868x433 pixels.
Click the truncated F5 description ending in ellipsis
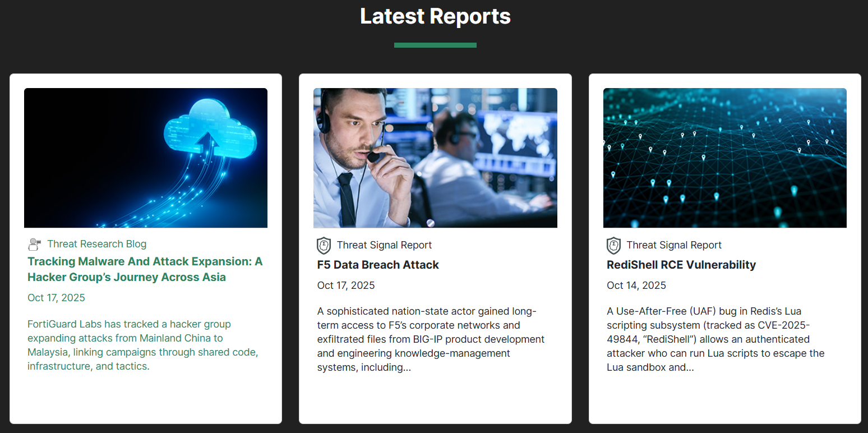[x=431, y=339]
